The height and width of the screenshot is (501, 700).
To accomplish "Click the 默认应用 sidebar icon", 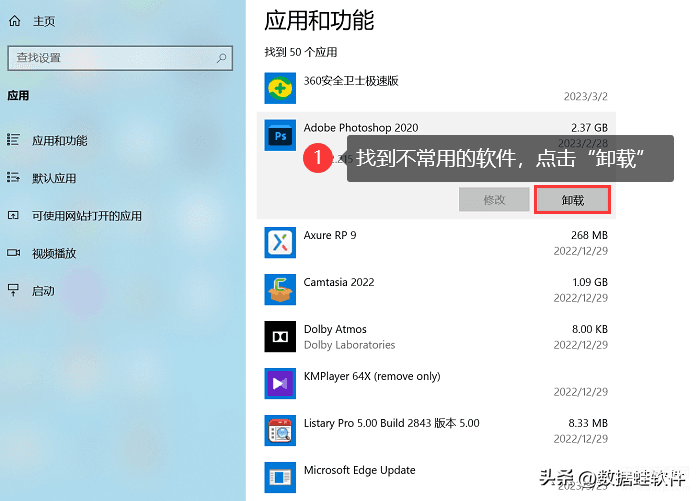I will 13,178.
